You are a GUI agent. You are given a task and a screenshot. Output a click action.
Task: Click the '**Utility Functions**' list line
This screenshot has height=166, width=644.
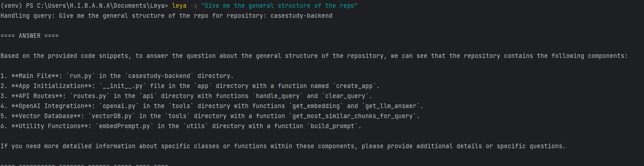pyautogui.click(x=181, y=126)
